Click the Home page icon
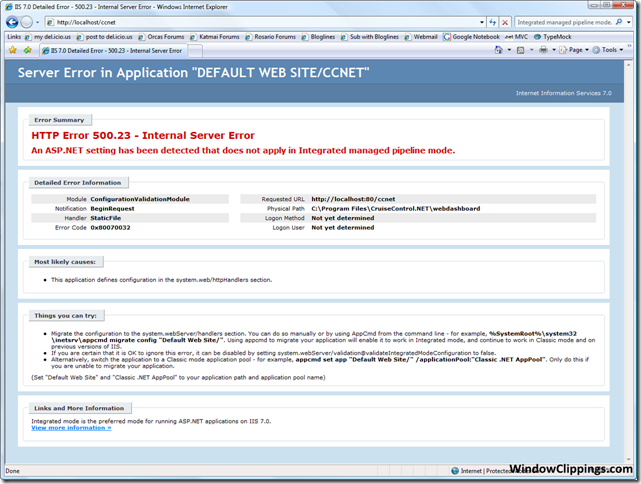This screenshot has width=641, height=484. pos(498,50)
